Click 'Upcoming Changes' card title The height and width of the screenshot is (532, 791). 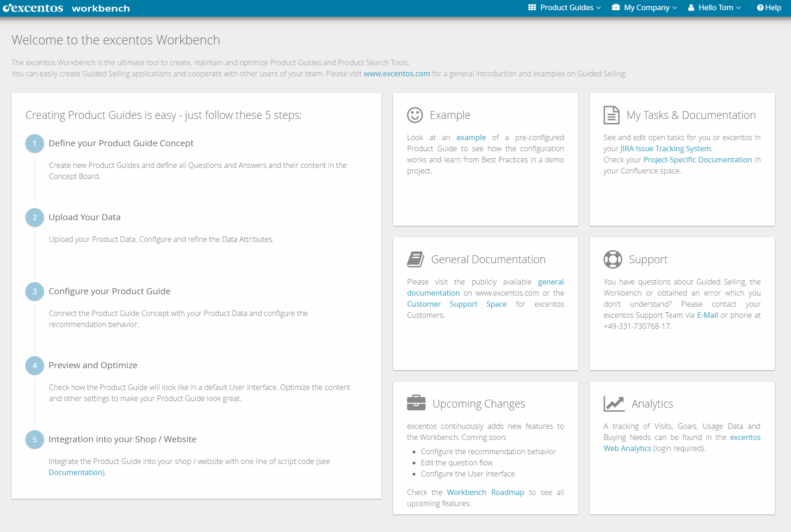click(x=479, y=404)
